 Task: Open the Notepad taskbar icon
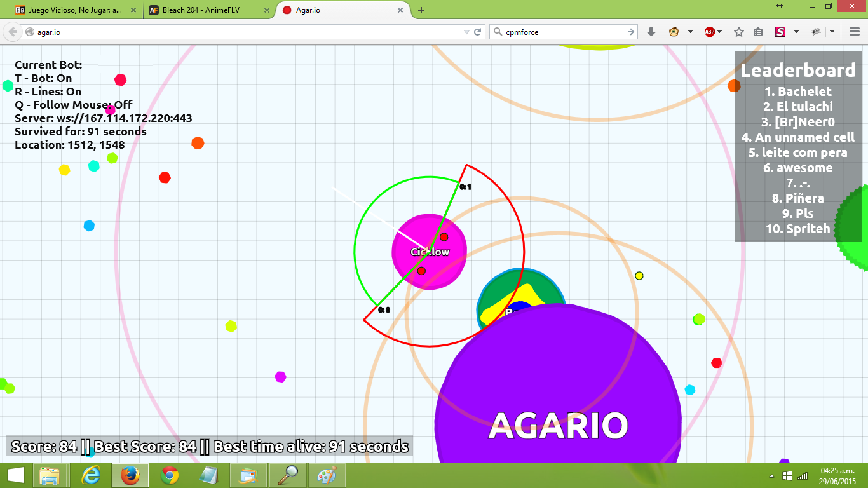pyautogui.click(x=209, y=475)
